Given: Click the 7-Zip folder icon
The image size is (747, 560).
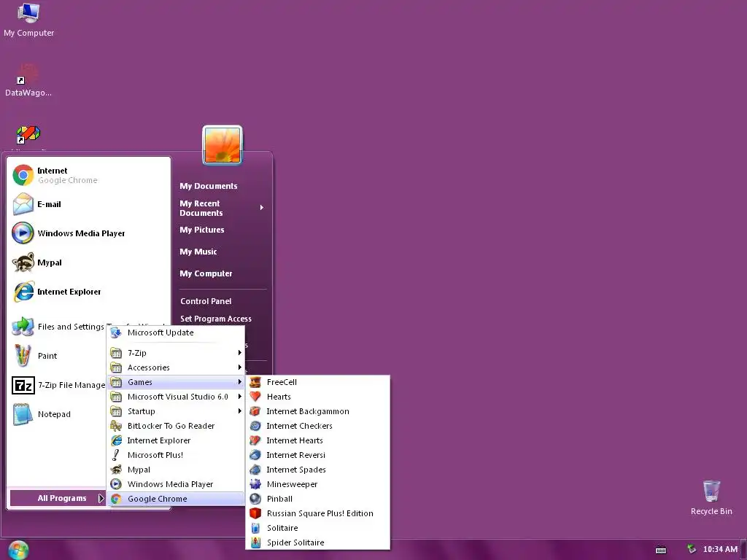Looking at the screenshot, I should click(116, 353).
